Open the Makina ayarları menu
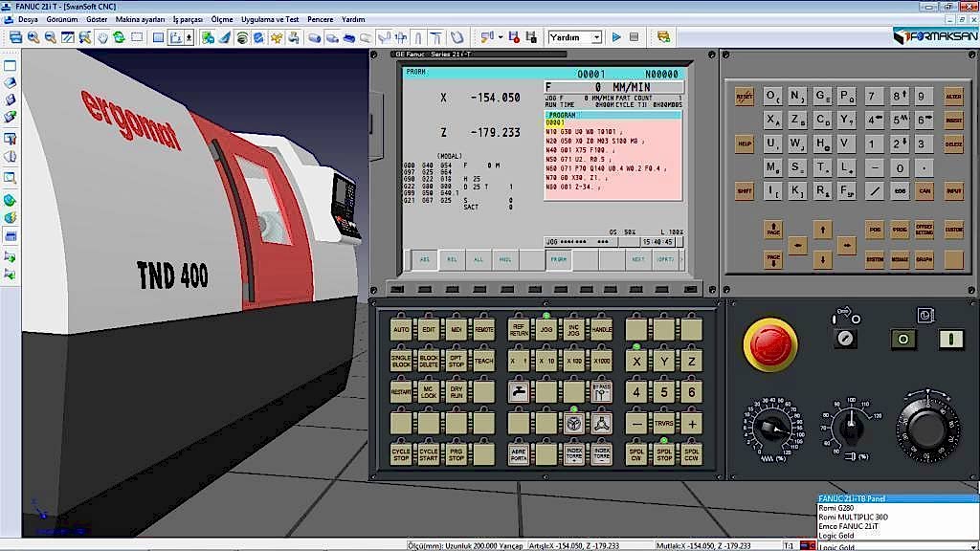980x551 pixels. pos(140,19)
